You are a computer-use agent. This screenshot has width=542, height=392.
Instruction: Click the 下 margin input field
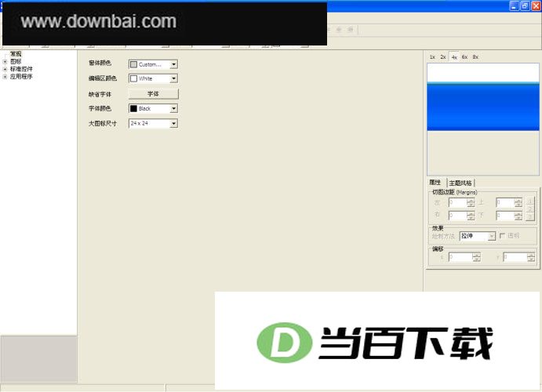click(505, 216)
